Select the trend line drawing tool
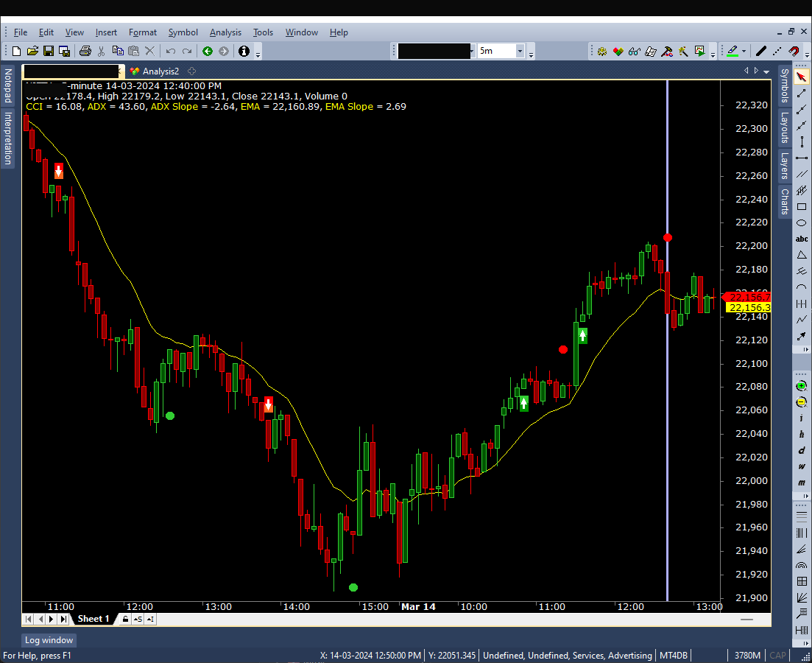 click(801, 94)
